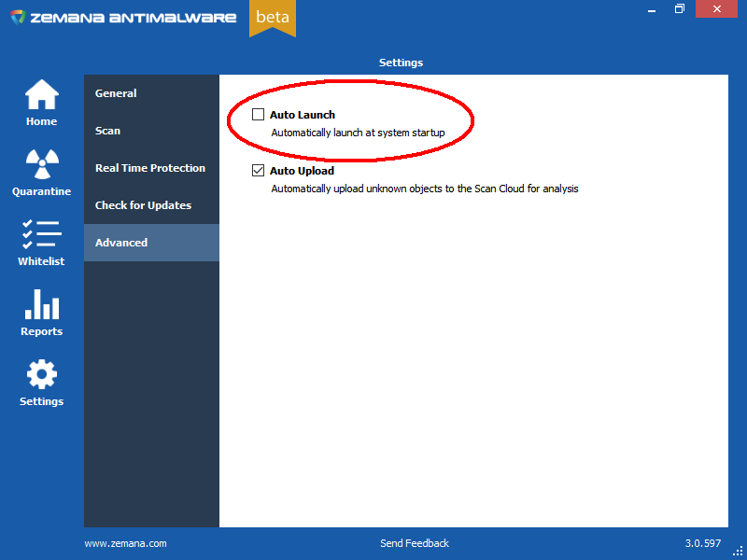747x560 pixels.
Task: Click the beta ribbon badge
Action: point(273,18)
